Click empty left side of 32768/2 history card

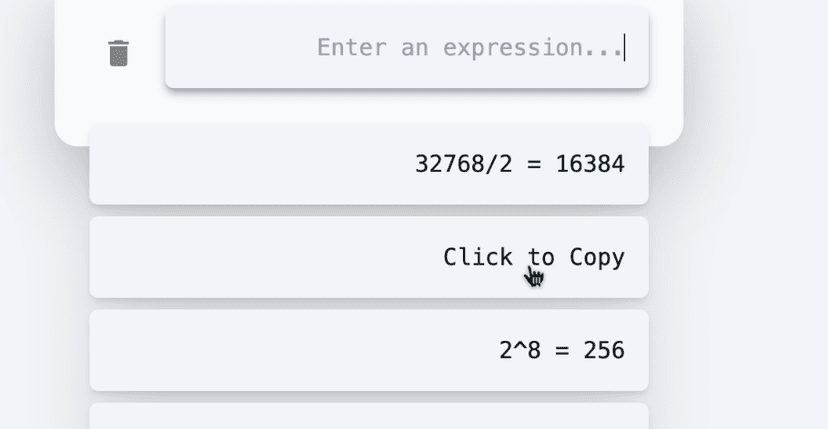point(238,164)
